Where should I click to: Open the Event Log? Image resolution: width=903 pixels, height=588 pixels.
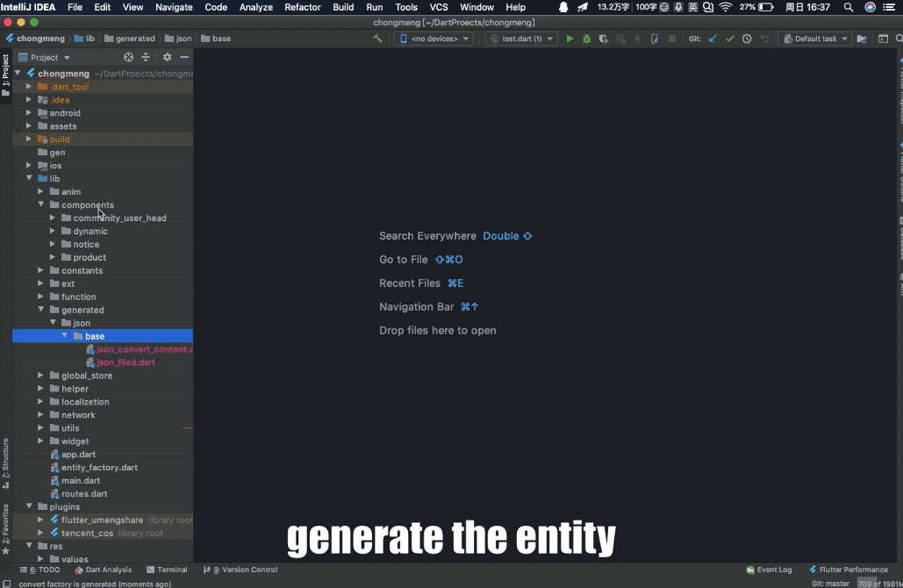coord(769,570)
